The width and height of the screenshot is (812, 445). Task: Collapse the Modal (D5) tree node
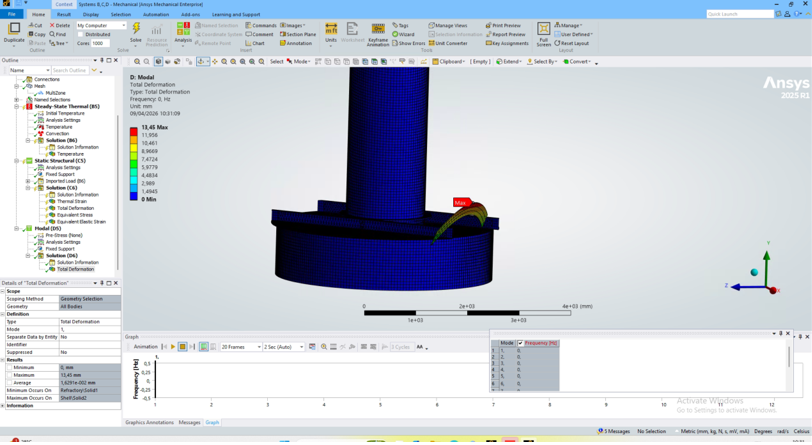(x=17, y=228)
